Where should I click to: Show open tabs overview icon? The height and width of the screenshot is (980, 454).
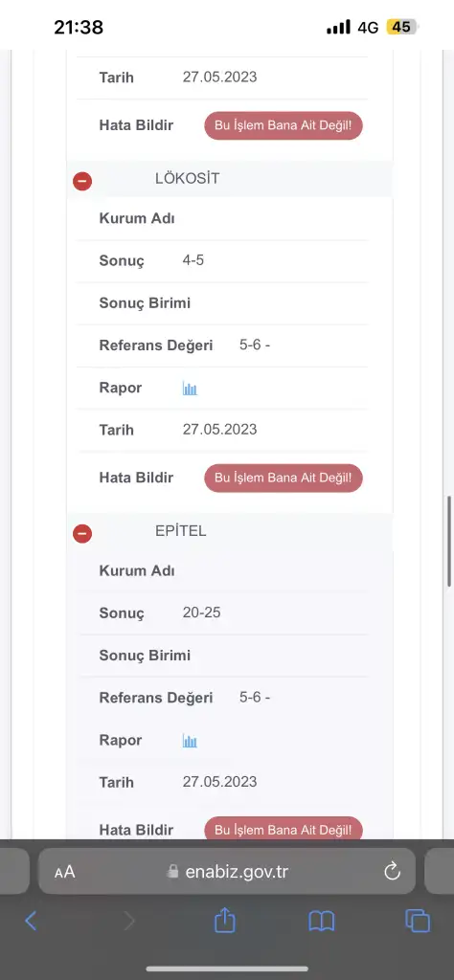click(x=418, y=921)
